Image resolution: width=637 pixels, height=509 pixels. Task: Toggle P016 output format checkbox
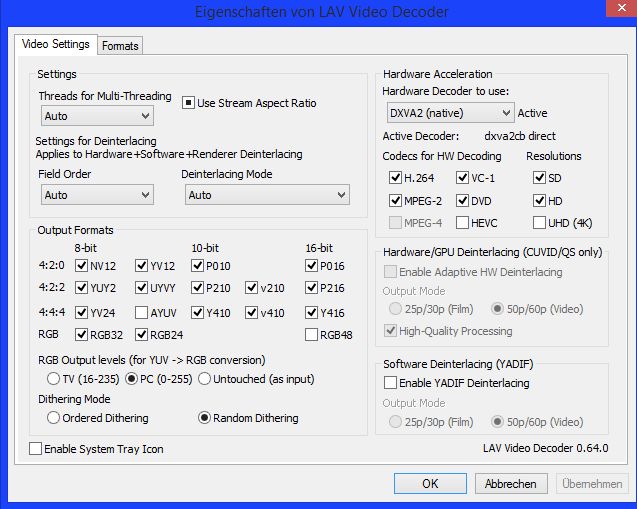click(311, 266)
